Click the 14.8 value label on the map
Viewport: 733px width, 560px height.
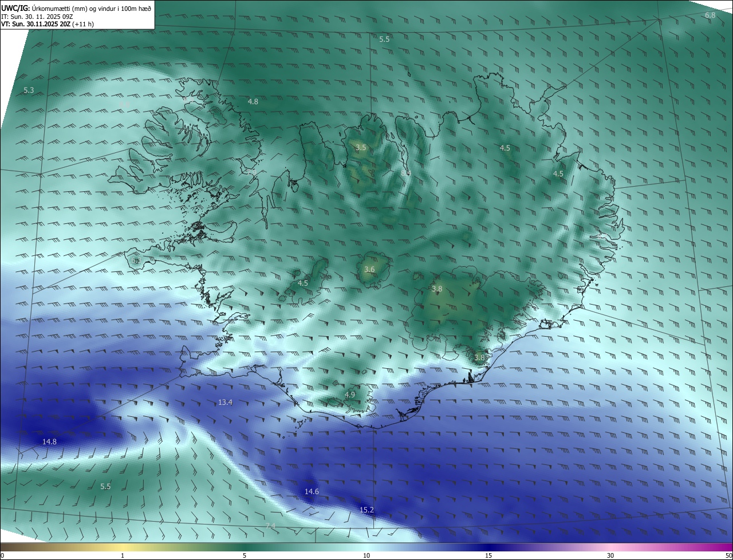(49, 441)
